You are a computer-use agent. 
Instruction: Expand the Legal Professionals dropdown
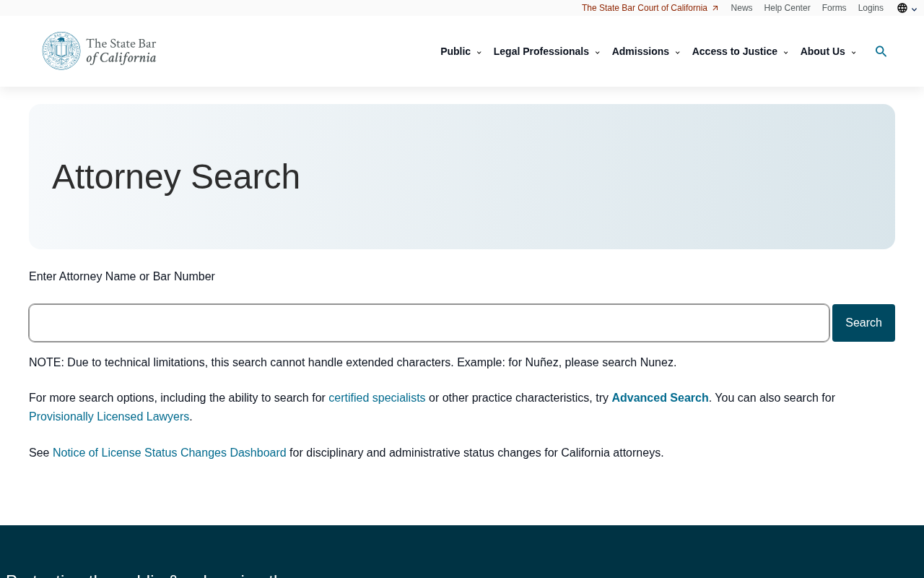546,51
